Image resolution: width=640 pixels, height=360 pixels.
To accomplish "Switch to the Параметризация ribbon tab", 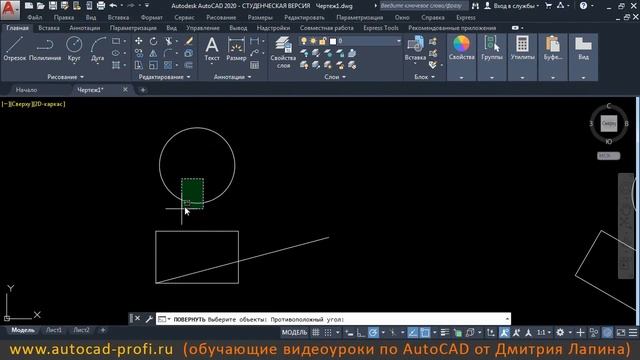I will (x=133, y=28).
